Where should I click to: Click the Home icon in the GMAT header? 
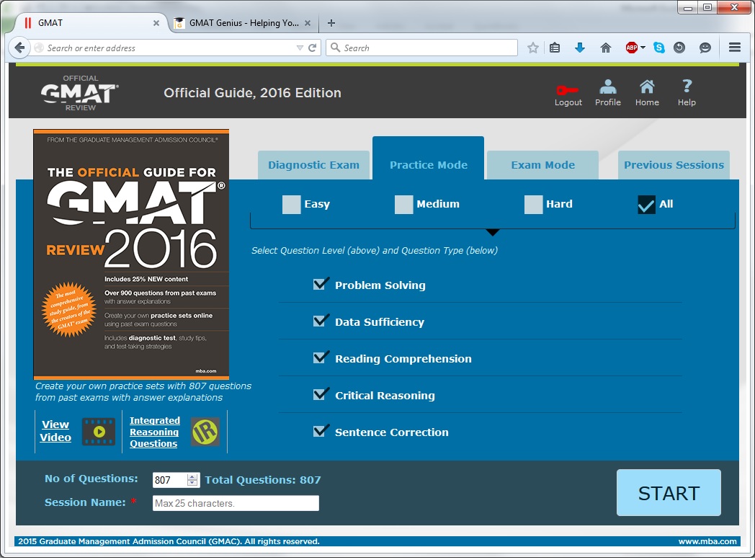tap(646, 86)
